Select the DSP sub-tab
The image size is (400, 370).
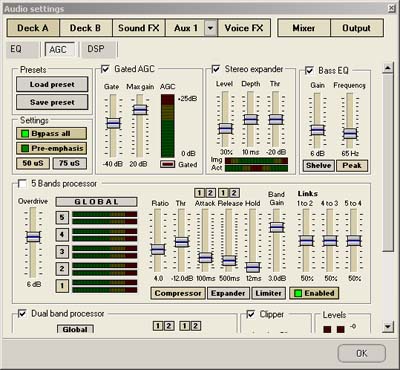pos(99,49)
